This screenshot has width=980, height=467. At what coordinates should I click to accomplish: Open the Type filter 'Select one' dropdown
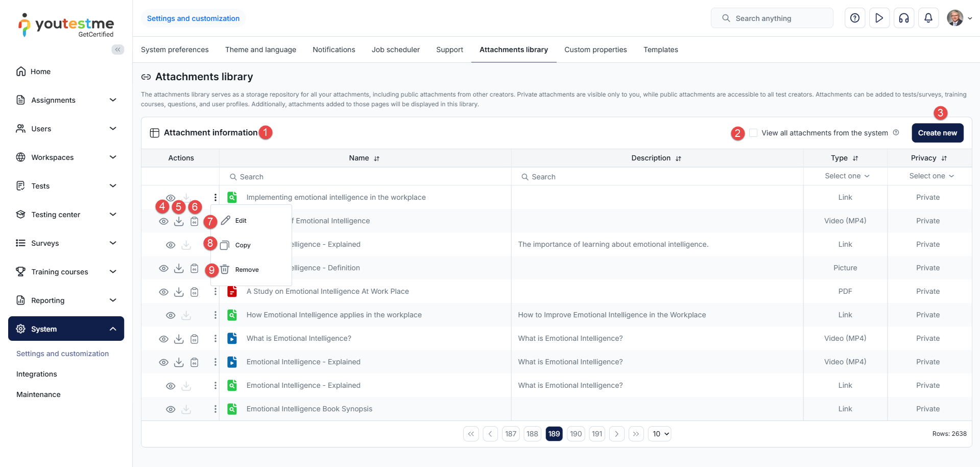click(x=846, y=176)
